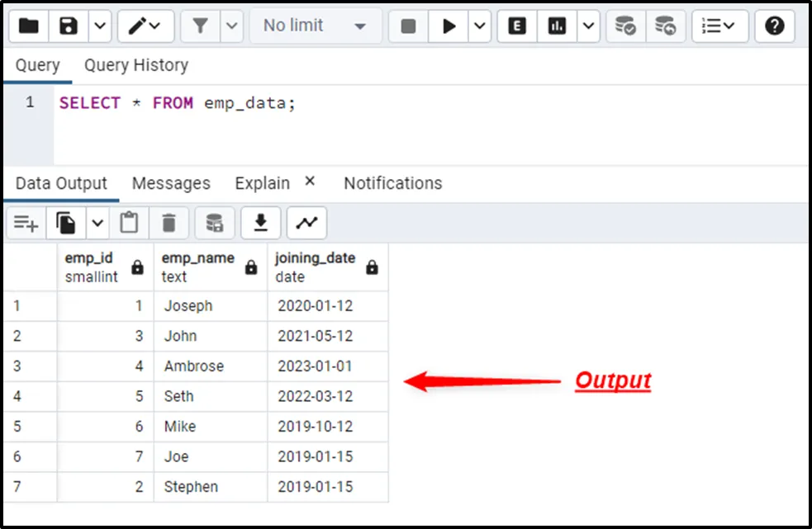This screenshot has height=529, width=812.
Task: Click the Commit database icon
Action: (x=625, y=26)
